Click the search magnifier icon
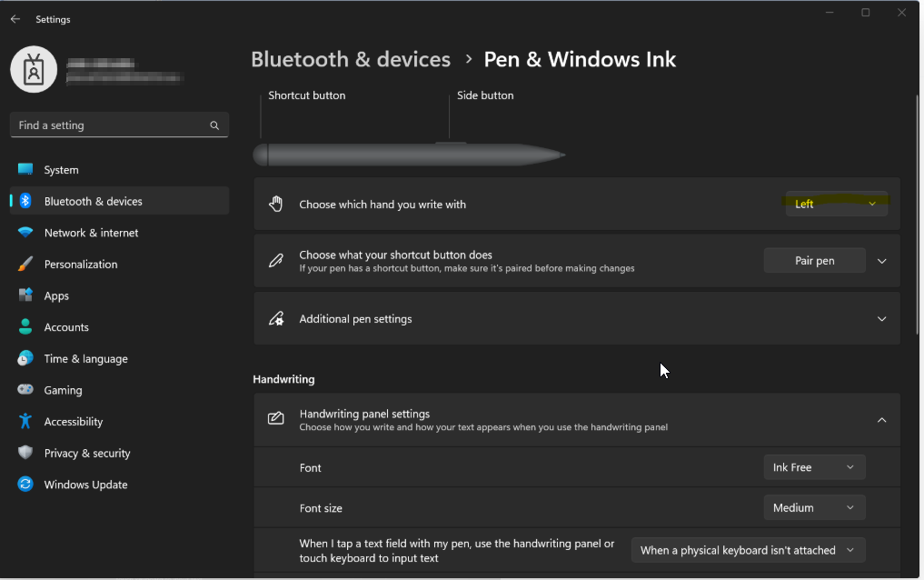This screenshot has width=924, height=580. coord(214,125)
